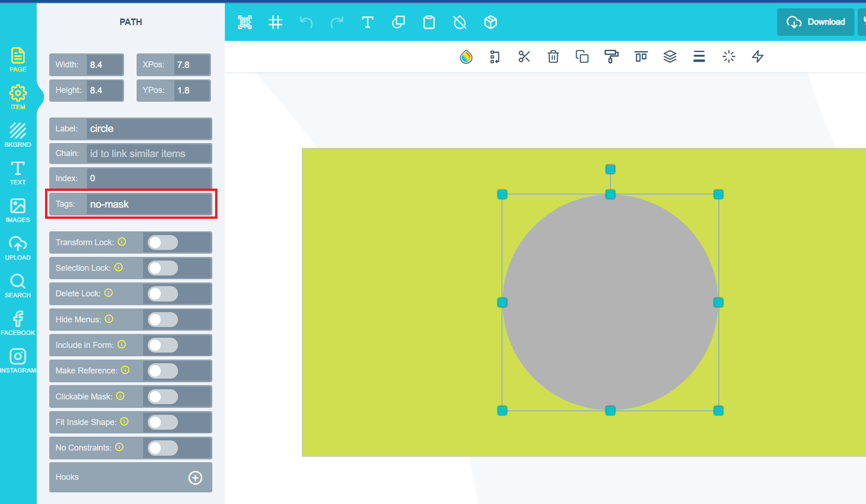The height and width of the screenshot is (504, 866).
Task: Toggle Fit Inside Shape
Action: tap(163, 422)
